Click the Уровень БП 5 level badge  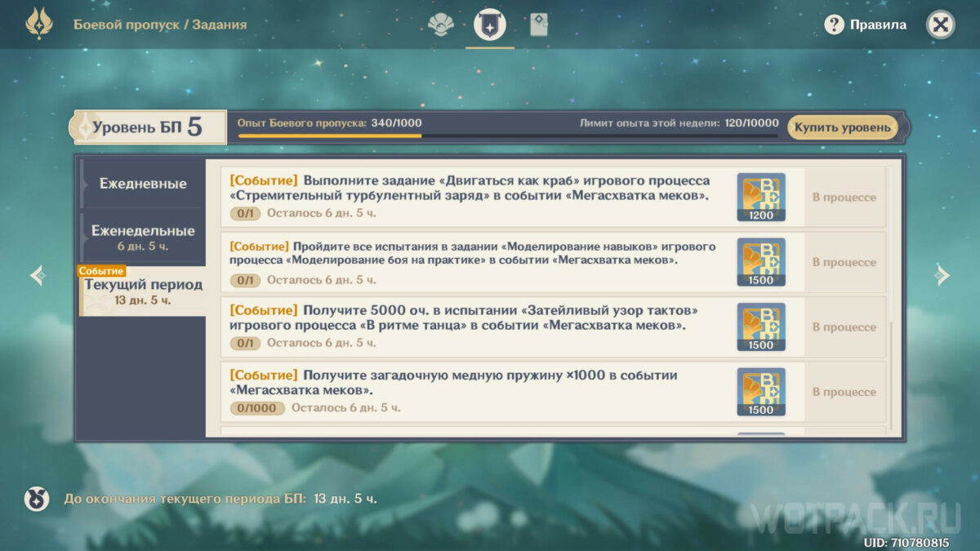pyautogui.click(x=147, y=127)
